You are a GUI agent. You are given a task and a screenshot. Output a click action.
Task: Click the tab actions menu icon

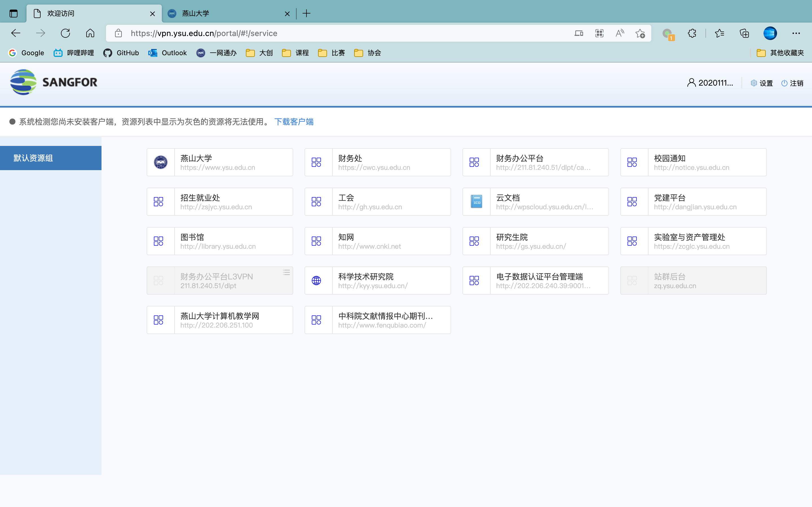[14, 14]
